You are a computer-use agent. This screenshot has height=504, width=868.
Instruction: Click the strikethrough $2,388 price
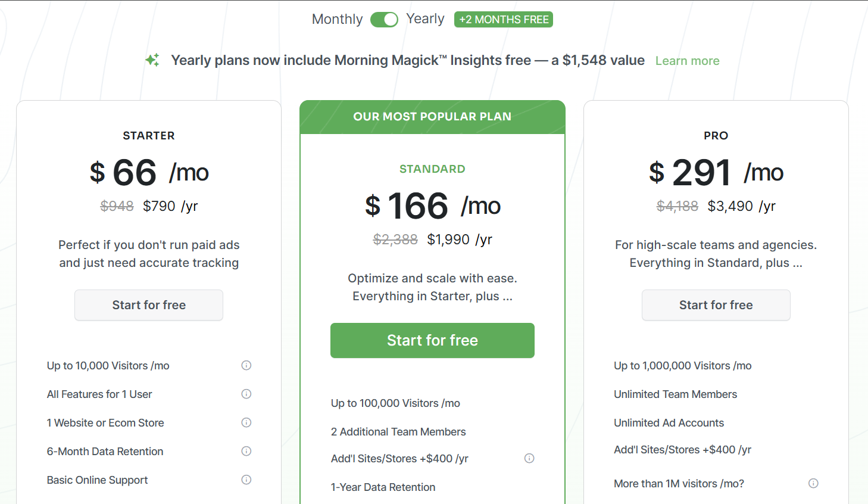point(395,239)
